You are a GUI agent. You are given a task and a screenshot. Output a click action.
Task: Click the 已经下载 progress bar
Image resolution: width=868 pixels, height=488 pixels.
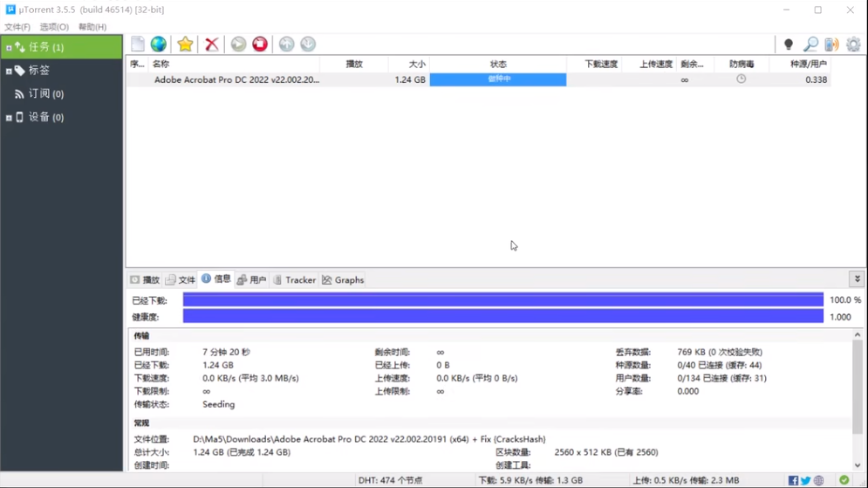pyautogui.click(x=503, y=299)
